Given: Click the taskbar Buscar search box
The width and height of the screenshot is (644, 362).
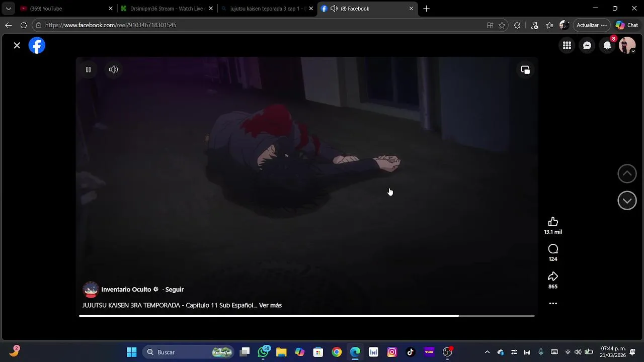Looking at the screenshot, I should [188, 352].
